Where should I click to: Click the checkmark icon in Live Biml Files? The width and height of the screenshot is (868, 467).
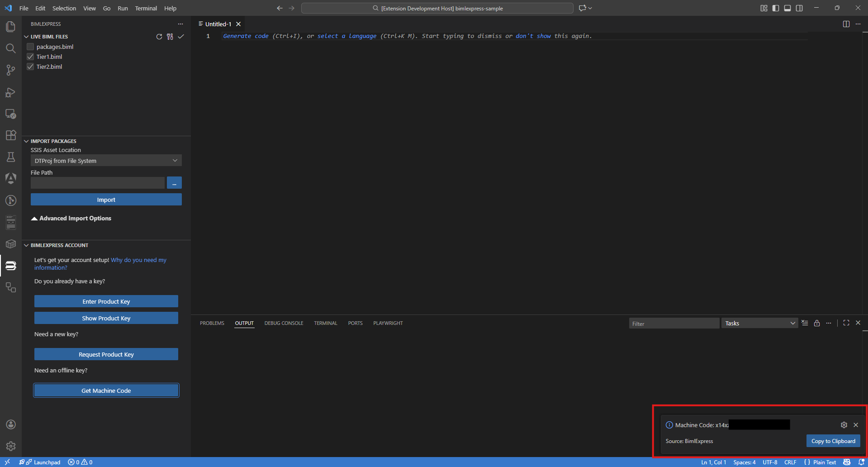pos(181,37)
